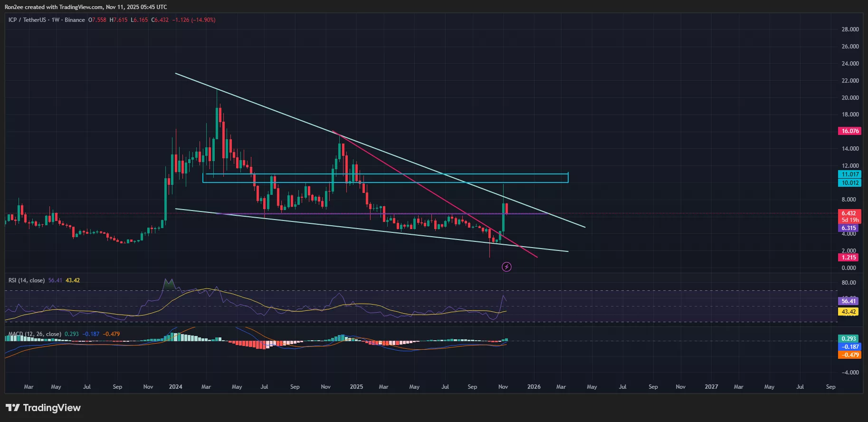Click the red 6.432 current price label
Image resolution: width=868 pixels, height=422 pixels.
[849, 213]
